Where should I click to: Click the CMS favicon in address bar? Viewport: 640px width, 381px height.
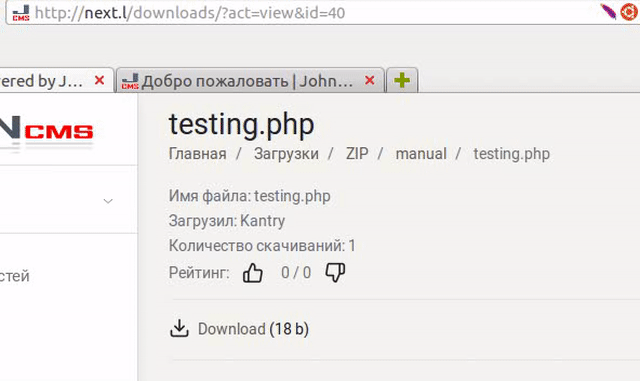21,13
